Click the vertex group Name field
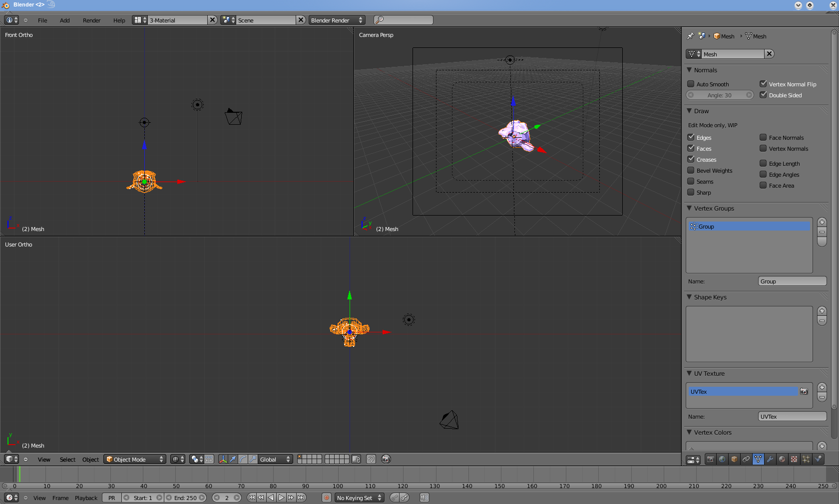The image size is (839, 504). point(792,281)
